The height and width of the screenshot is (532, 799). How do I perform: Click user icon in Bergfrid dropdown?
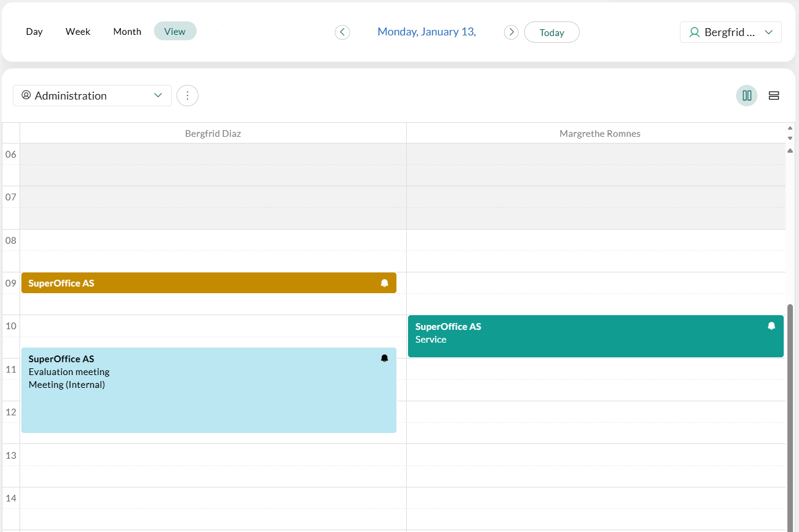tap(694, 32)
